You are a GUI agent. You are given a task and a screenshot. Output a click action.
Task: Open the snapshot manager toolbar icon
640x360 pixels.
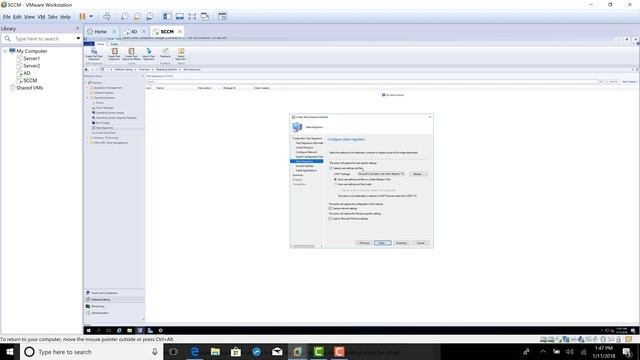click(150, 17)
